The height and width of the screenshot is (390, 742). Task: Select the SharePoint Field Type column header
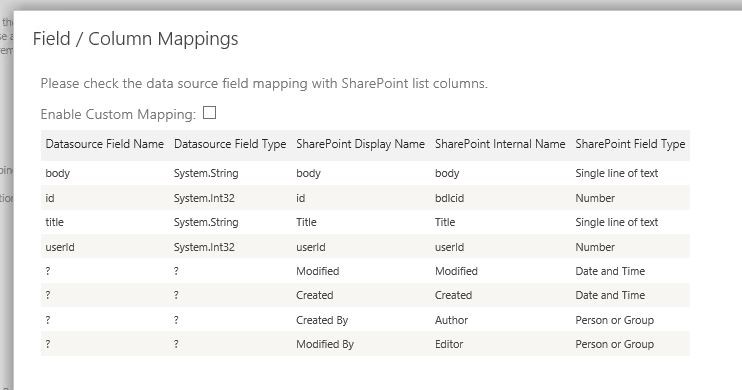[x=630, y=144]
